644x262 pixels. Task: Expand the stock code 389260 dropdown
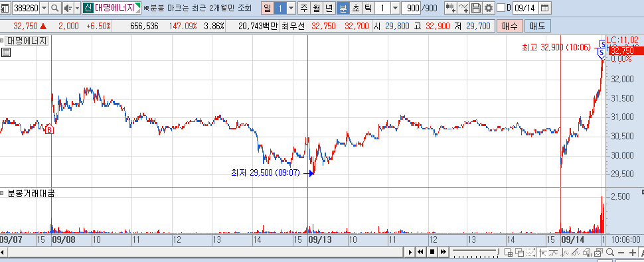44,8
